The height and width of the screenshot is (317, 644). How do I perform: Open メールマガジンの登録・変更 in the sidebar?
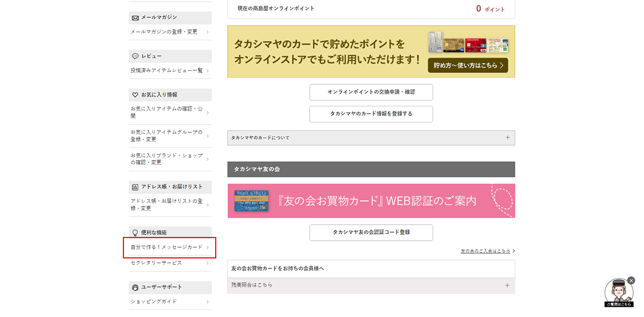click(170, 32)
